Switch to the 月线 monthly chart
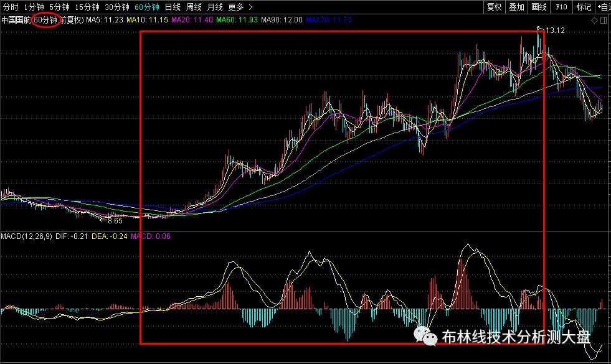Image resolution: width=611 pixels, height=364 pixels. click(215, 7)
